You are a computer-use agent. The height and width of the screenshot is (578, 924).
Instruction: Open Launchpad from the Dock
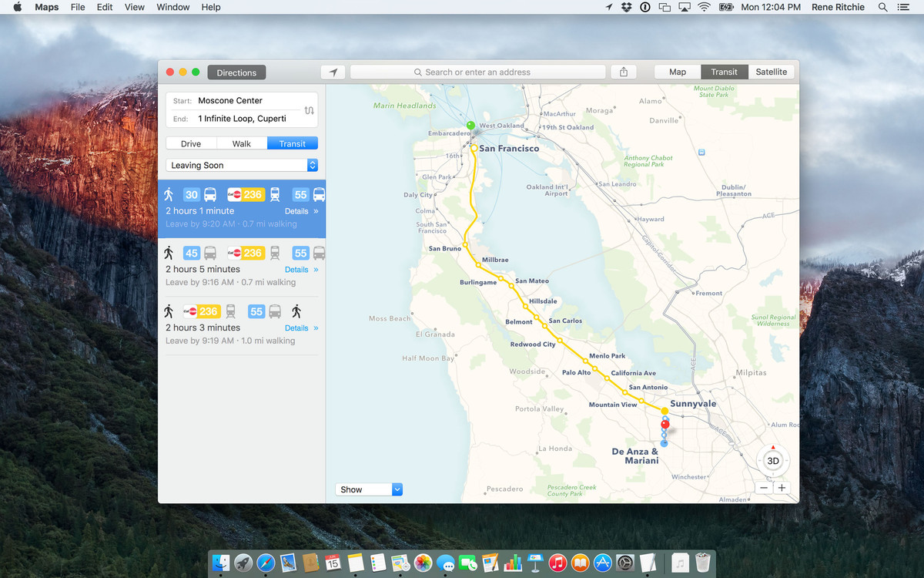point(244,563)
